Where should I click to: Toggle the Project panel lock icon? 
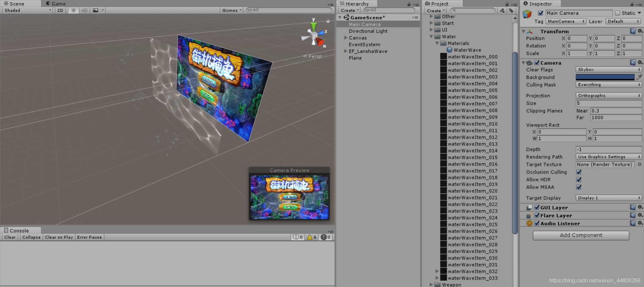507,4
